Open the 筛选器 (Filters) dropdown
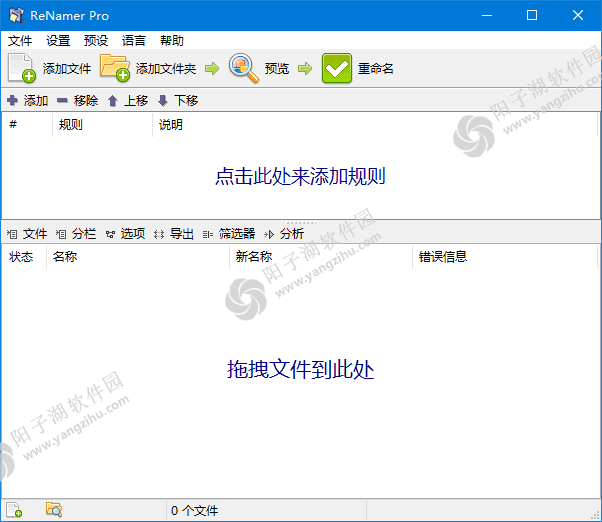The image size is (602, 522). tap(229, 234)
